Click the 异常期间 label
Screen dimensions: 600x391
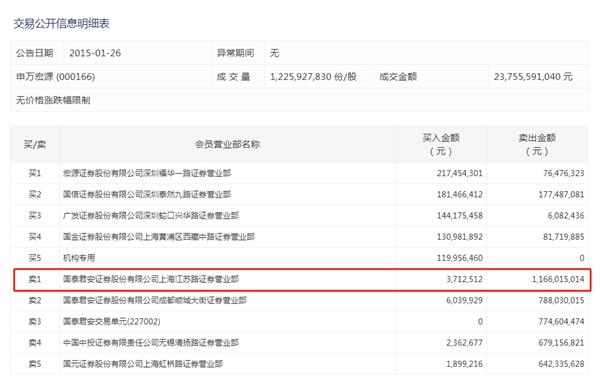pyautogui.click(x=235, y=53)
